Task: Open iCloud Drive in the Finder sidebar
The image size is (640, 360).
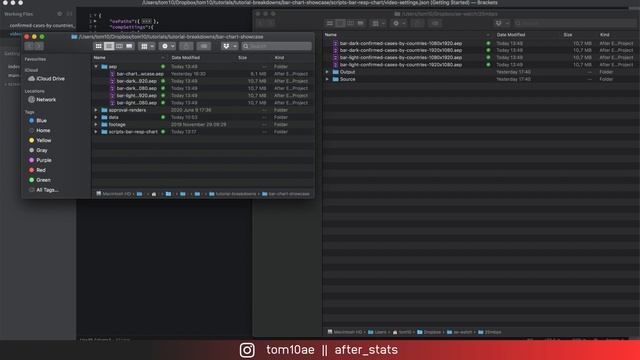Action: coord(46,78)
